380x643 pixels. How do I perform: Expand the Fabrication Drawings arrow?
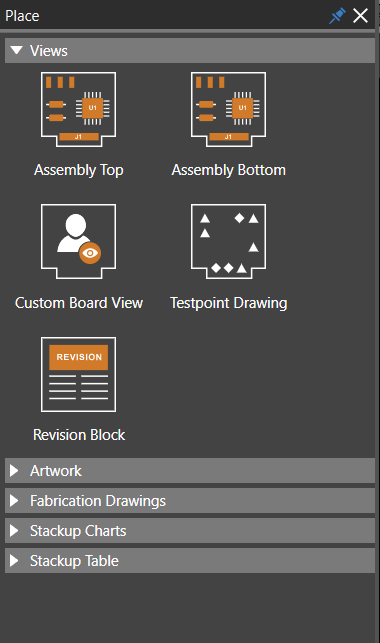coord(14,500)
